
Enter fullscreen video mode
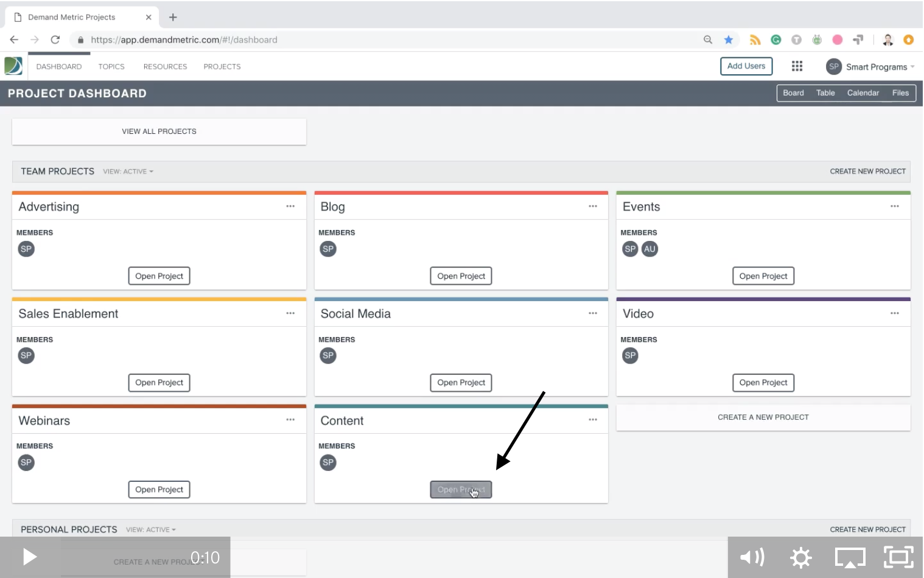coord(899,557)
